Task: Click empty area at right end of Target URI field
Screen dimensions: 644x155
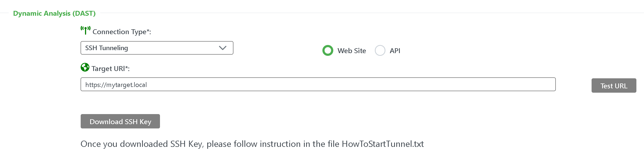Action: (x=516, y=85)
